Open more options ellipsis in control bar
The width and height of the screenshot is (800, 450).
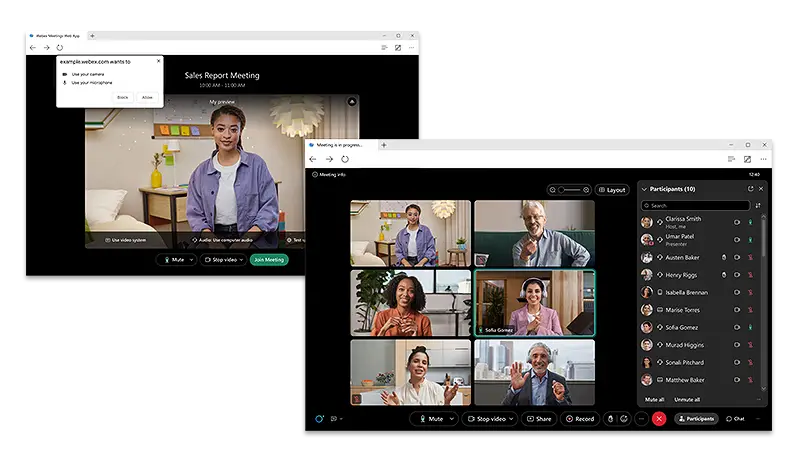641,419
